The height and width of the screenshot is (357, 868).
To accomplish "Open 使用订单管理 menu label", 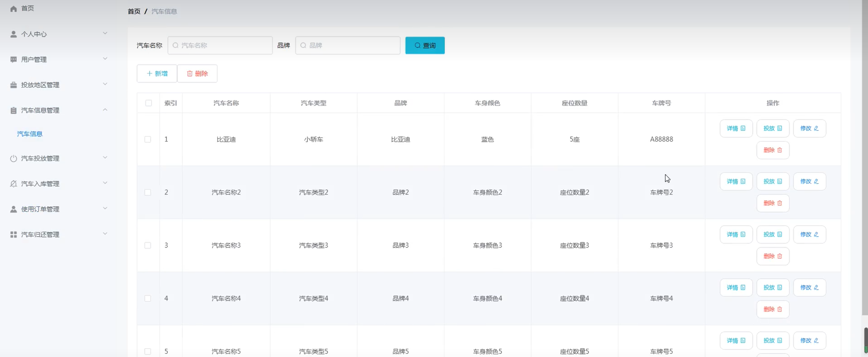I will click(40, 209).
